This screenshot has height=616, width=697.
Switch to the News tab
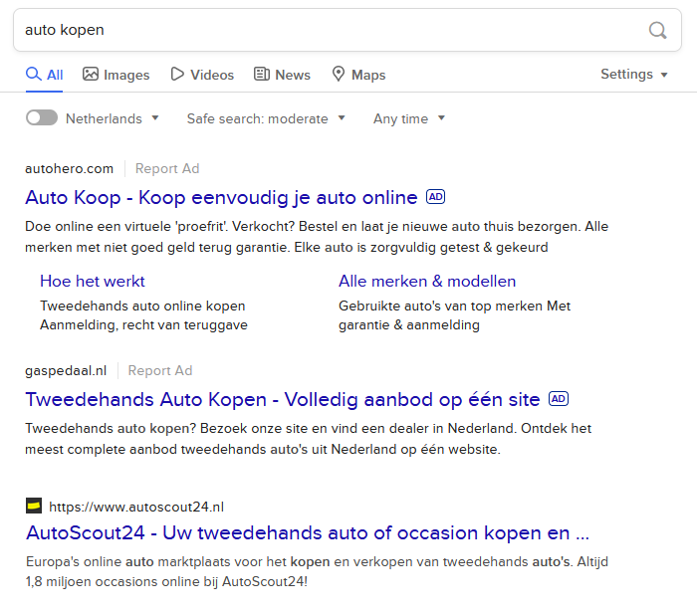coord(282,75)
